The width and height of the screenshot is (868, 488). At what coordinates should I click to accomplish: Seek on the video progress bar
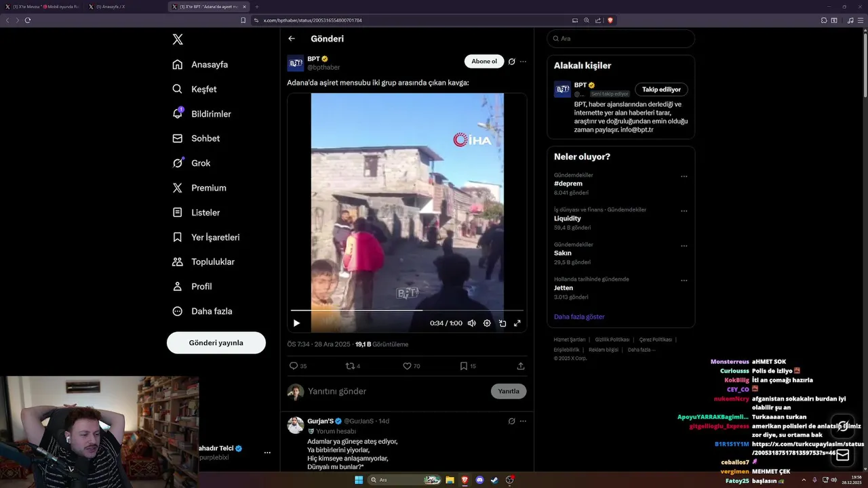pyautogui.click(x=407, y=310)
